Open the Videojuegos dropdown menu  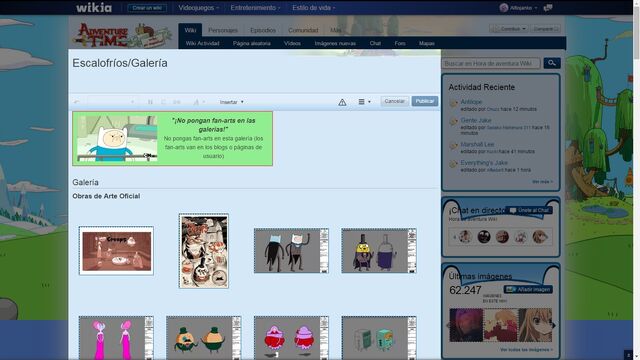coord(198,8)
